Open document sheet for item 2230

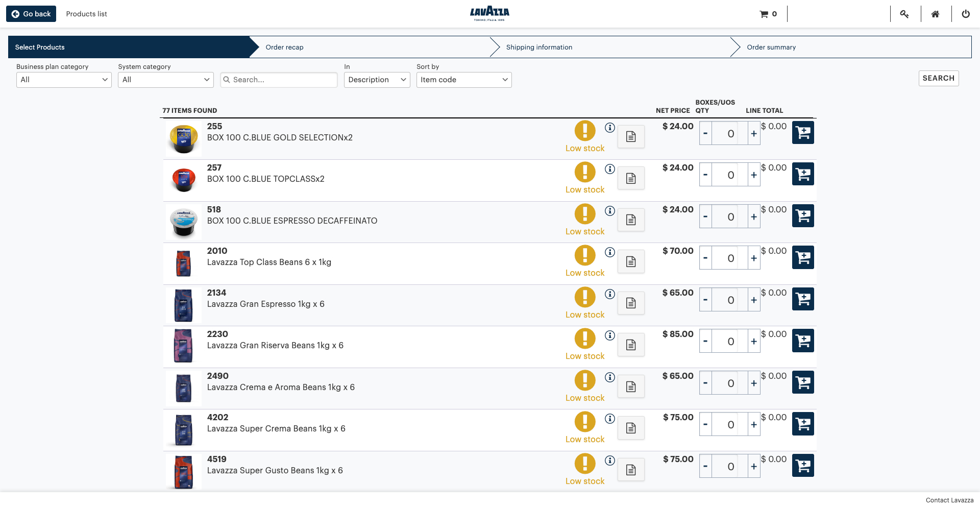[631, 345]
